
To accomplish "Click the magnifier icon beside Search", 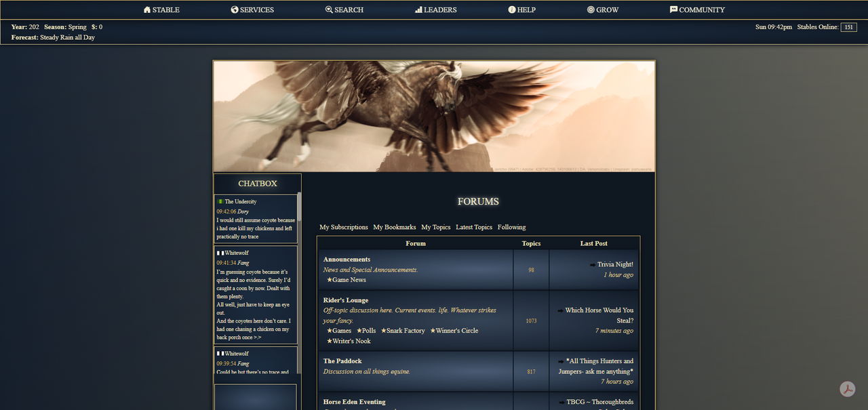I will pos(329,10).
